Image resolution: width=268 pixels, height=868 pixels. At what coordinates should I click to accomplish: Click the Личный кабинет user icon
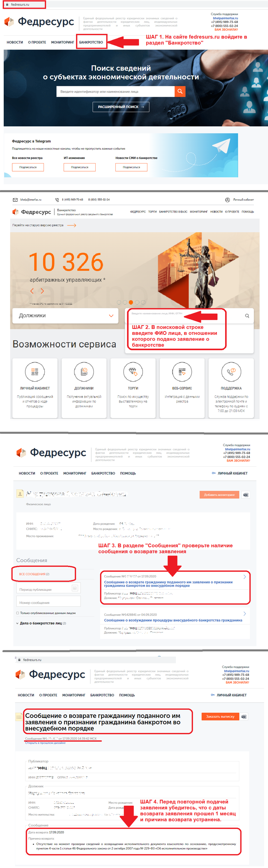227,200
